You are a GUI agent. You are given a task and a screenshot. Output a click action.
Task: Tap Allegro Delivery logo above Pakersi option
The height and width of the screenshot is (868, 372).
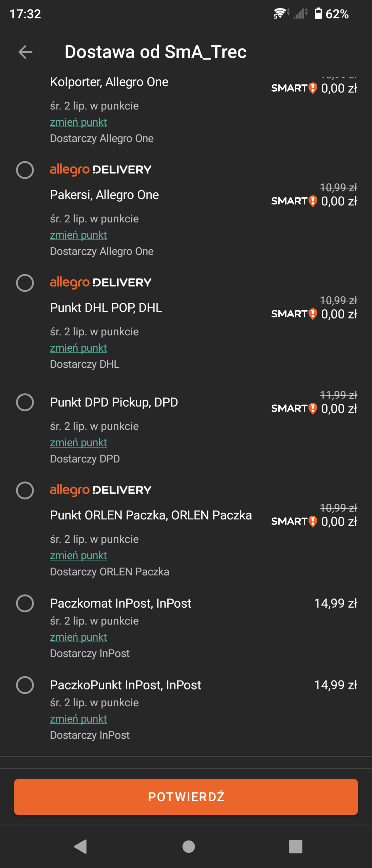(100, 170)
